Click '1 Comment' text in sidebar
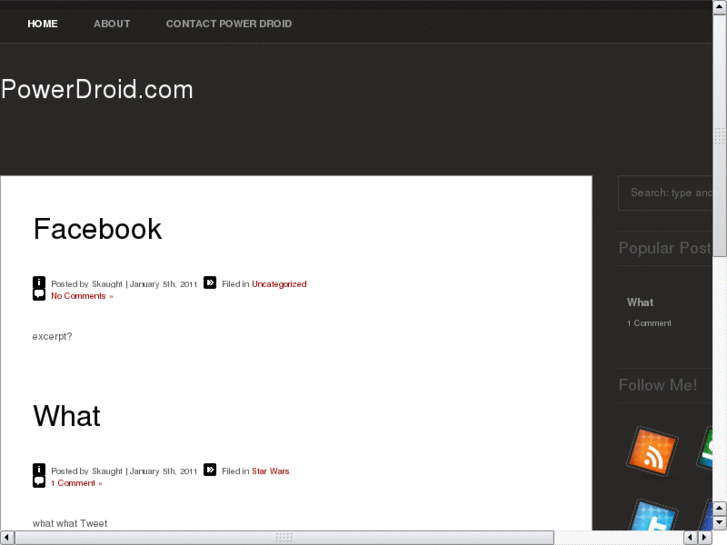 (x=649, y=323)
